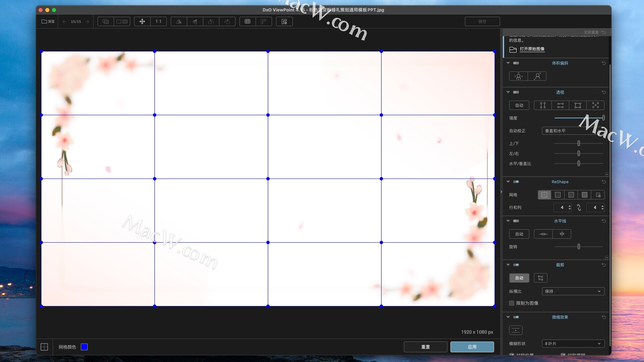Viewport: 644px width, 362px height.
Task: Select force vertical parallels tool
Action: click(543, 105)
